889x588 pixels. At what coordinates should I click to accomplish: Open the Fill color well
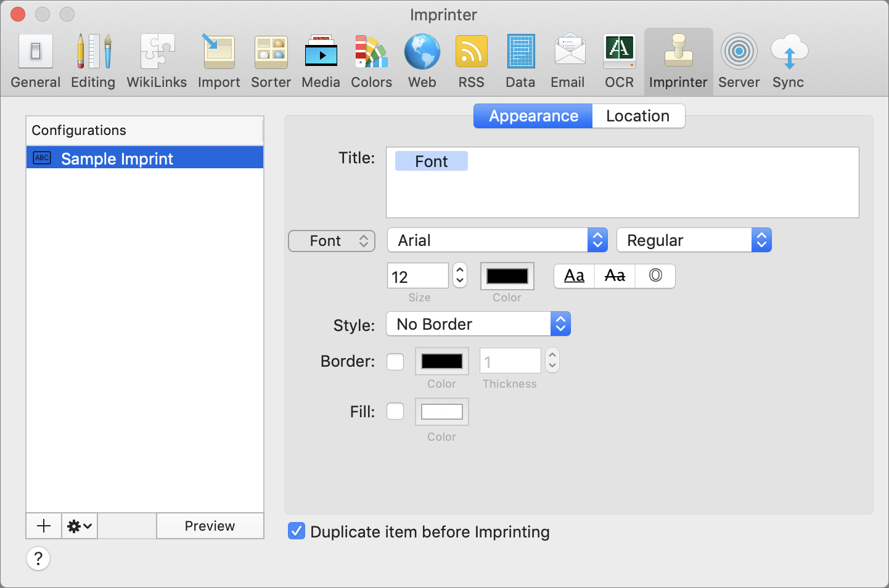442,412
